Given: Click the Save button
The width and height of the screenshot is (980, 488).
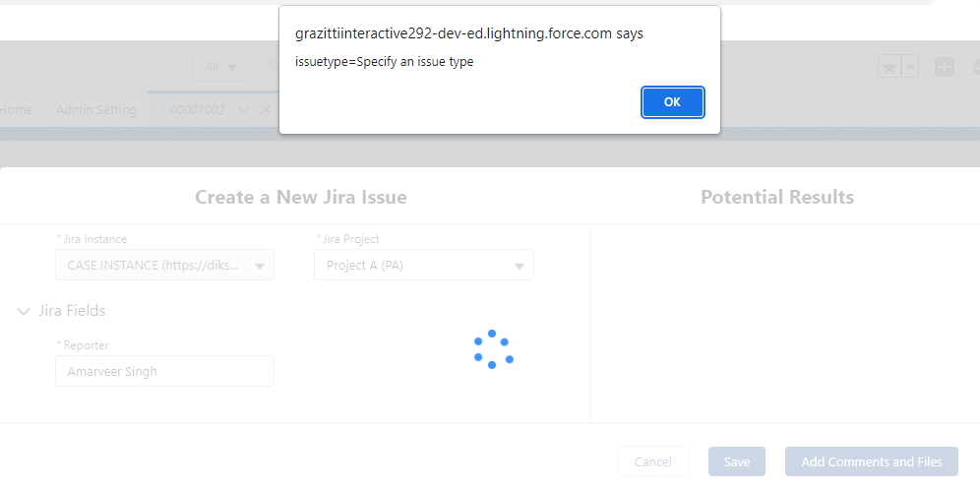Looking at the screenshot, I should click(737, 461).
